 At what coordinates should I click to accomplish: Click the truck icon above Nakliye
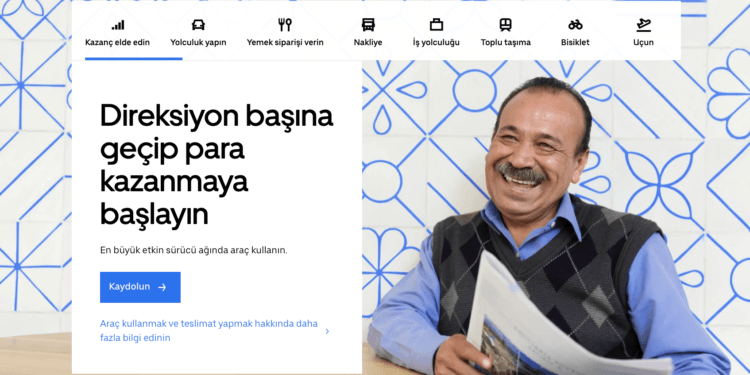(x=368, y=25)
